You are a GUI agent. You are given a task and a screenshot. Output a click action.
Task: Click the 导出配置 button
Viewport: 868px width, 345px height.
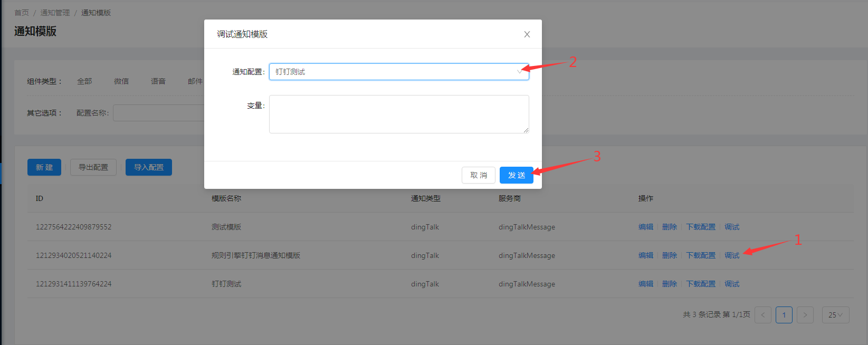(93, 167)
